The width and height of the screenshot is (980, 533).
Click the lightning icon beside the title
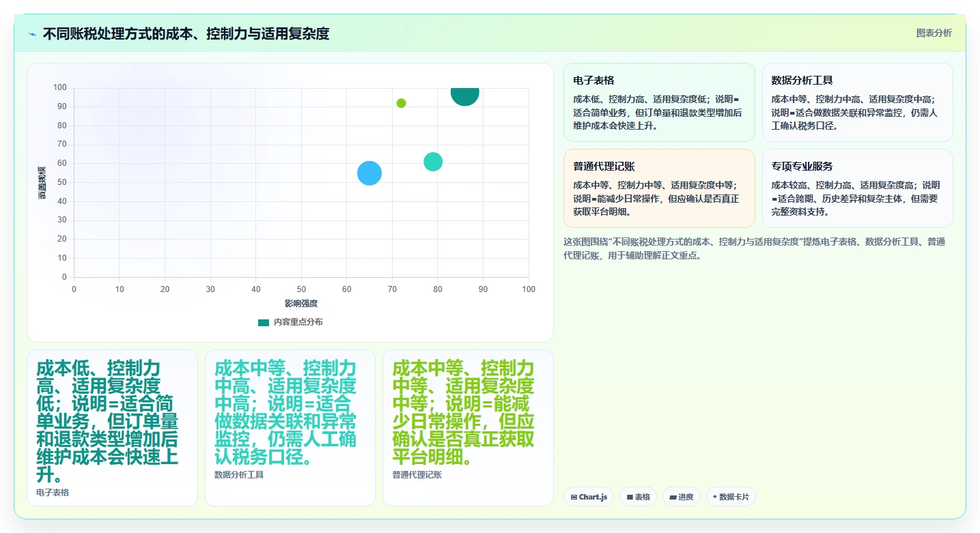click(33, 34)
